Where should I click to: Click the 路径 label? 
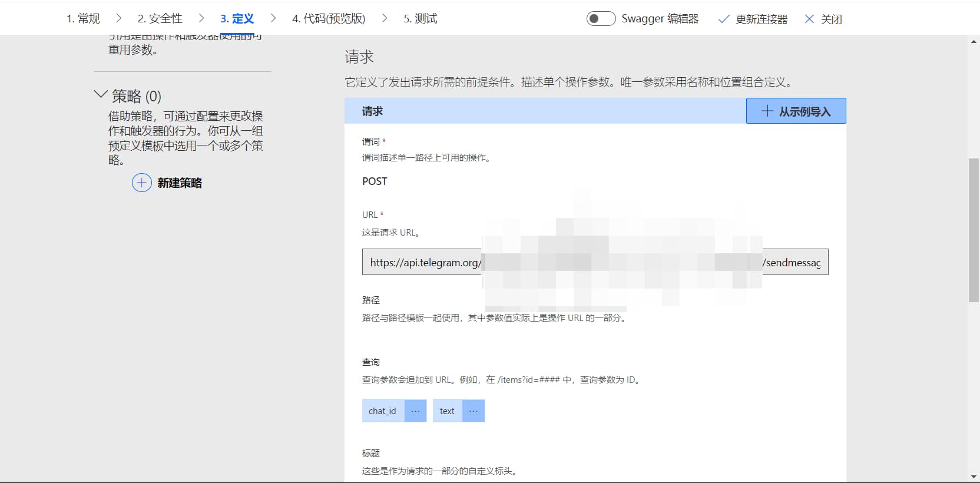371,300
